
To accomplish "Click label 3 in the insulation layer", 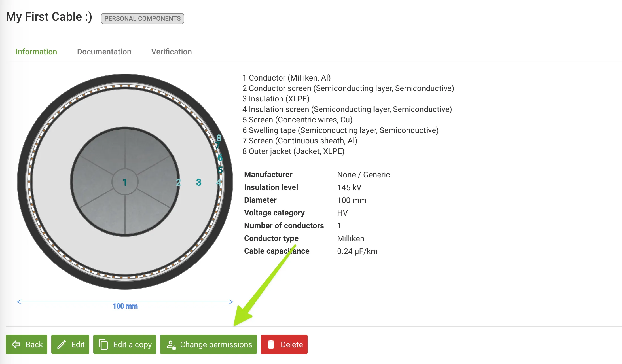I will pos(198,182).
